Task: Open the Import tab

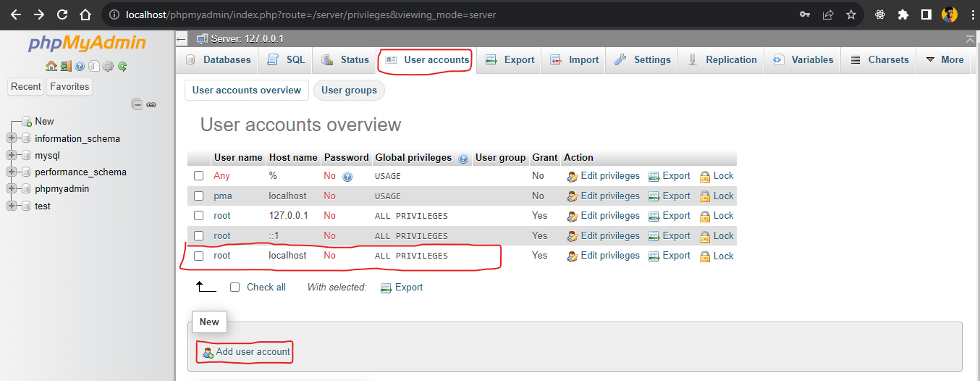Action: click(575, 60)
